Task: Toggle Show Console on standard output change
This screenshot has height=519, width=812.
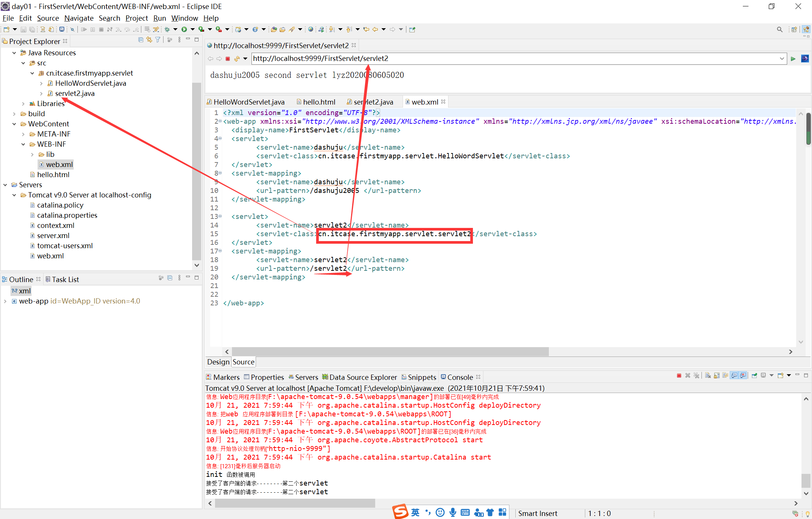Action: point(734,375)
